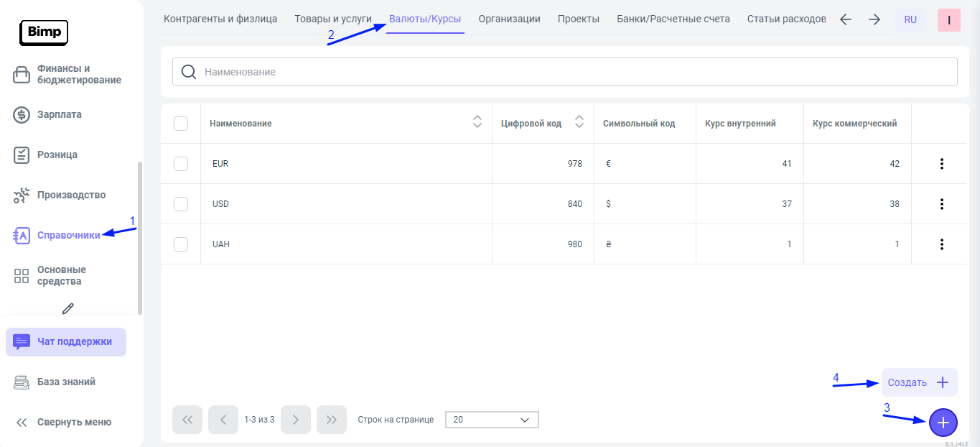Click the pencil edit icon in sidebar

point(68,308)
